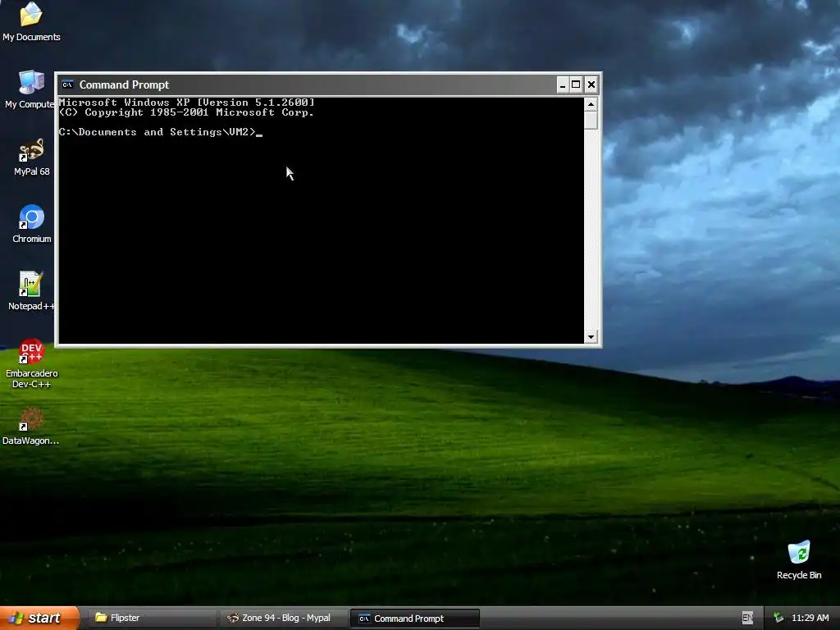Open the EN language bar indicator
Image resolution: width=840 pixels, height=630 pixels.
(747, 618)
